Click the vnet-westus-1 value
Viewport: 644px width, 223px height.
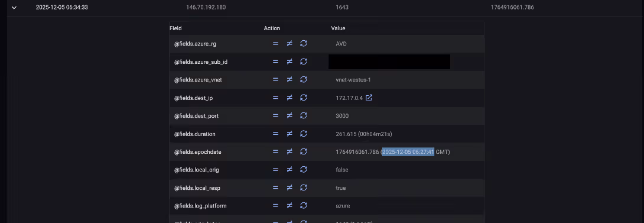353,80
